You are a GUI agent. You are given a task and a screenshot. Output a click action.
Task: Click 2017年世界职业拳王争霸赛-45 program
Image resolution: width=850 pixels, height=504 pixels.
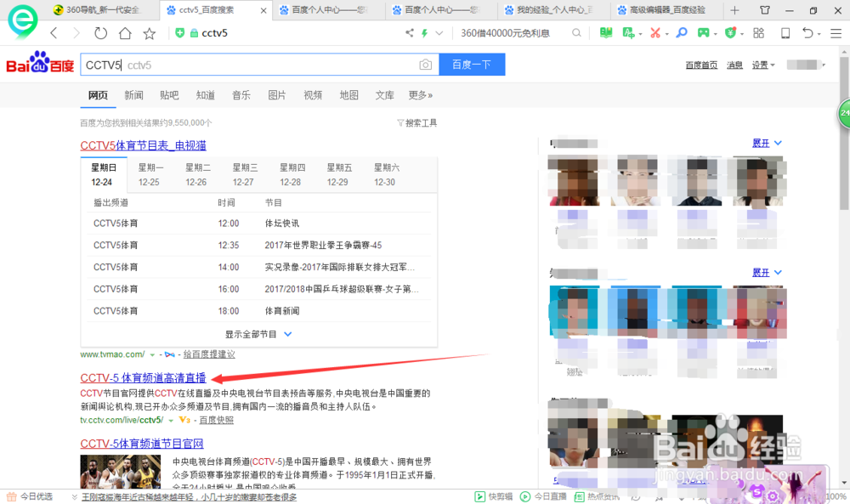[323, 246]
